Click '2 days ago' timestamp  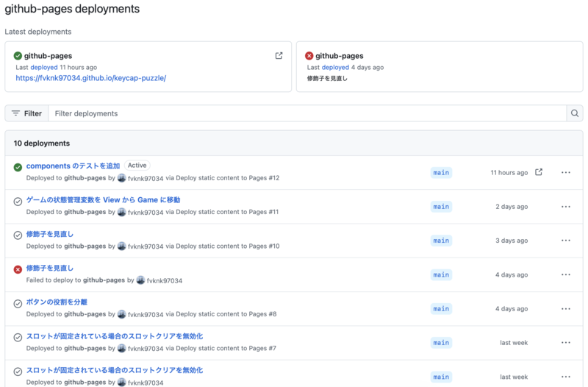(512, 207)
